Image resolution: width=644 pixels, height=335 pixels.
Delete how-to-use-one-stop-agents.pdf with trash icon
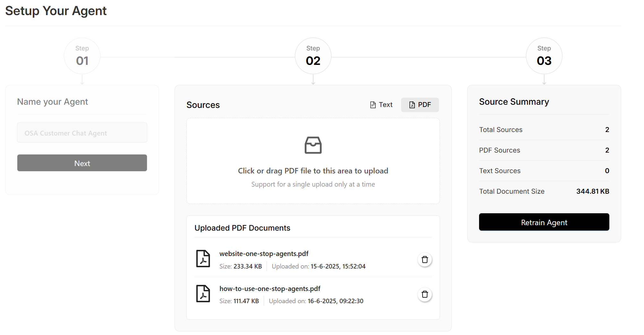pos(425,294)
